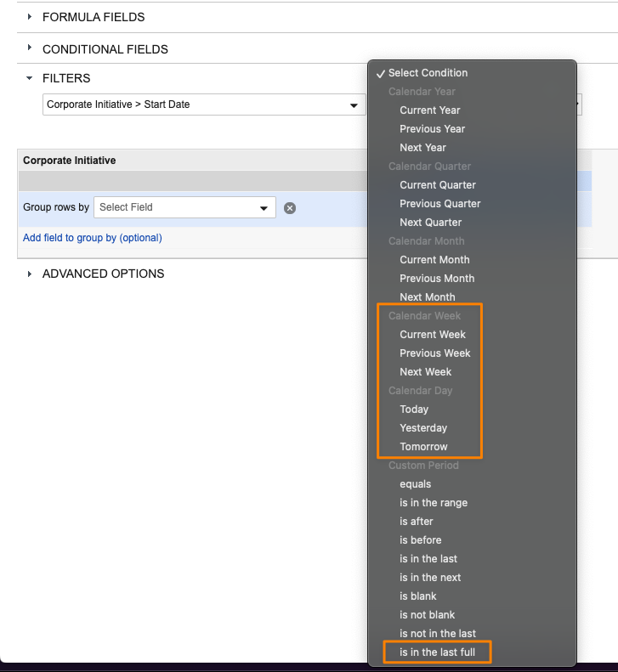Select the 'is in the range' condition

click(434, 503)
